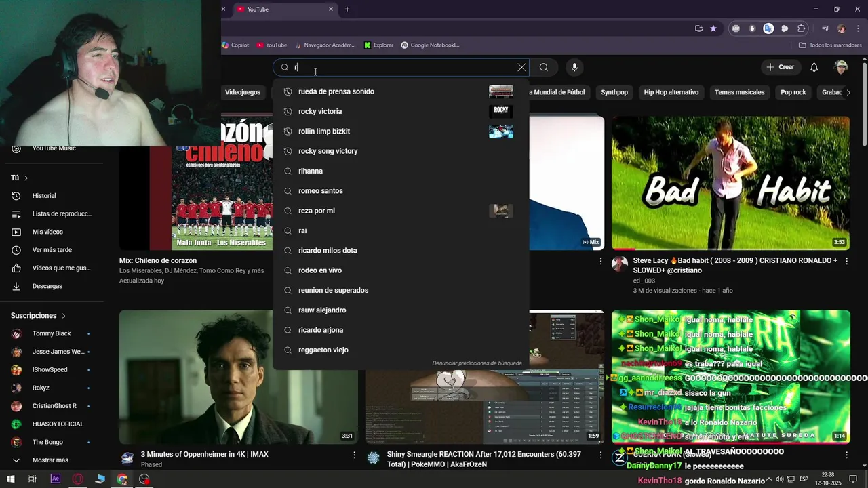The width and height of the screenshot is (868, 488).
Task: Bookmark this page with the star icon
Action: pyautogui.click(x=713, y=28)
